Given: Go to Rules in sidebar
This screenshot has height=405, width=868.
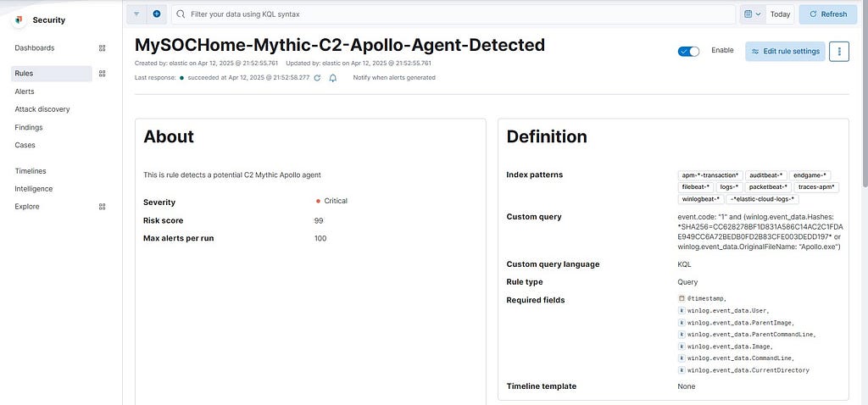Looking at the screenshot, I should coord(52,74).
